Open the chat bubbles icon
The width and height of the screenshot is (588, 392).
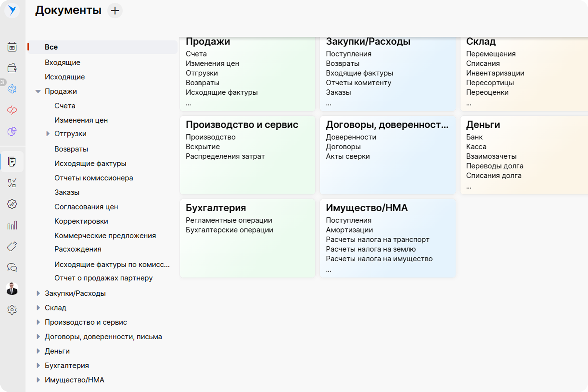tap(12, 267)
